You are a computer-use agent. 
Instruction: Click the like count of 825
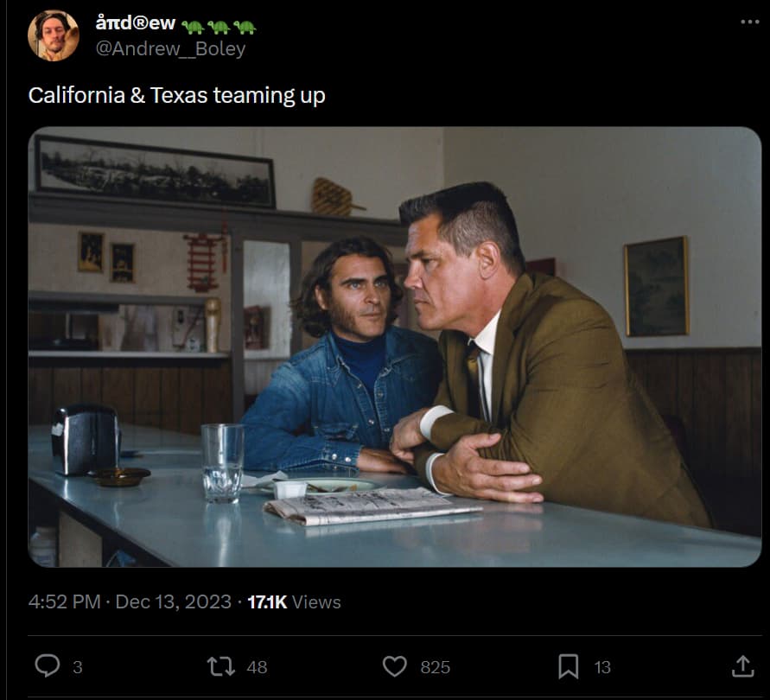point(435,666)
